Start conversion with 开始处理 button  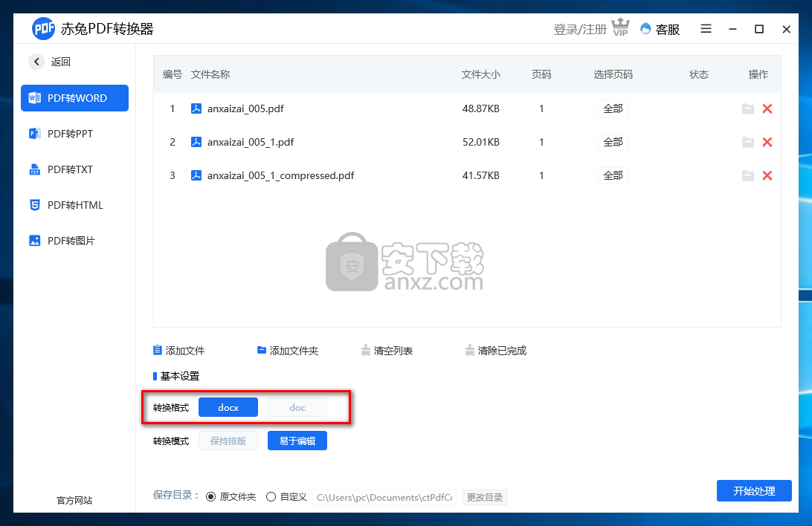tap(754, 491)
